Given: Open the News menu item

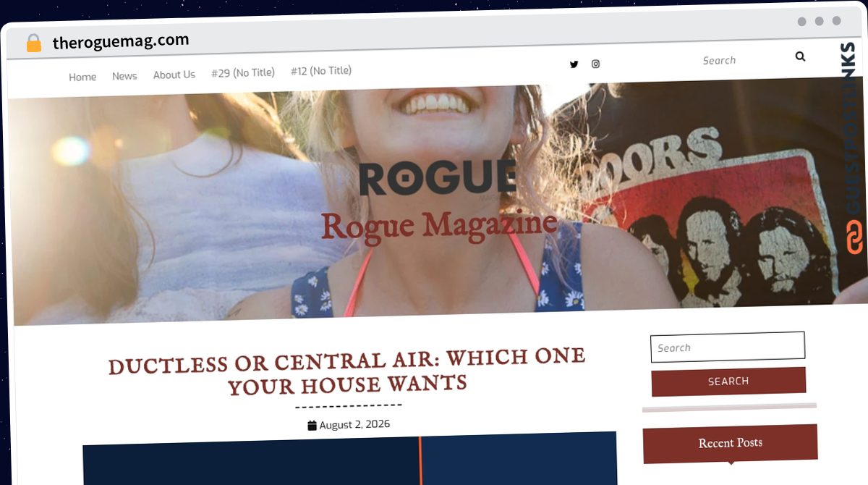Looking at the screenshot, I should pyautogui.click(x=124, y=76).
